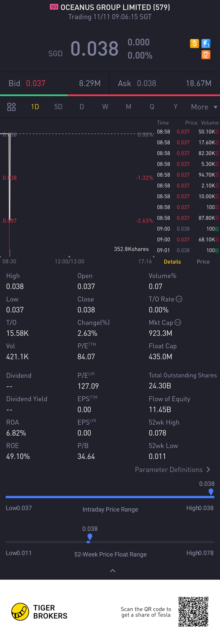The height and width of the screenshot is (644, 220).
Task: Open T/O Rate info icon
Action: point(179,299)
